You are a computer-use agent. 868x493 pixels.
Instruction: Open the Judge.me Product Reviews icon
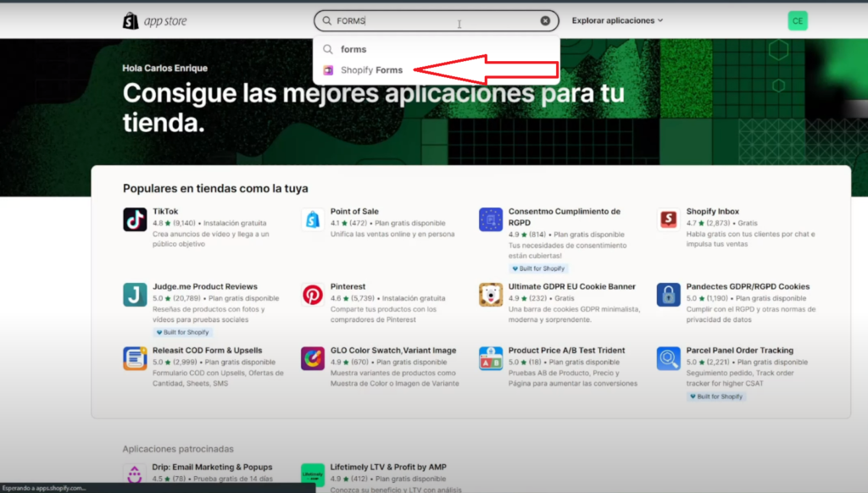click(135, 295)
